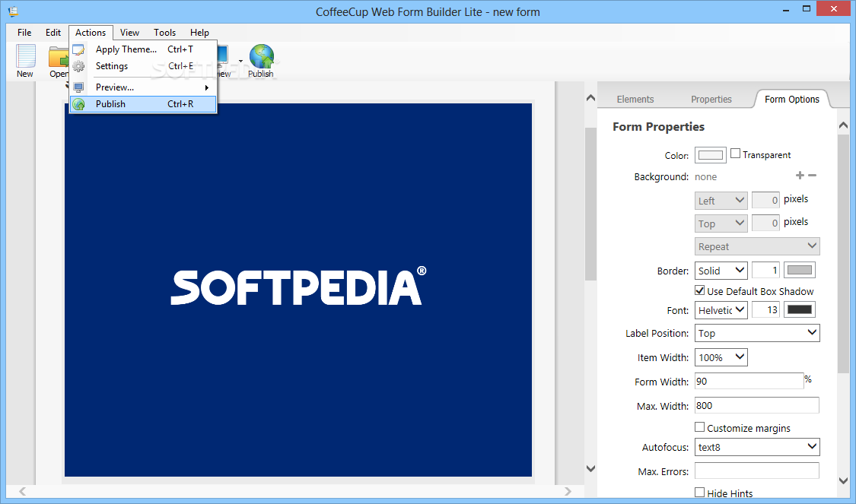Open the Edit menu

(x=53, y=33)
